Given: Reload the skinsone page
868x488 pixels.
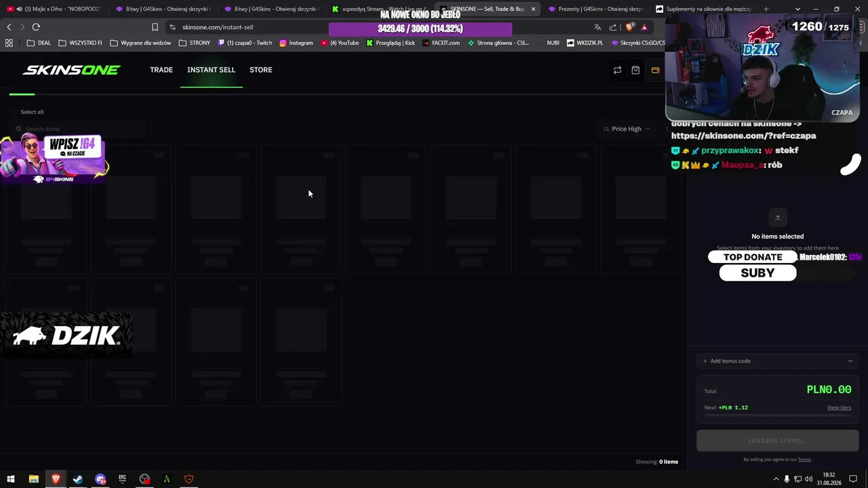Looking at the screenshot, I should tap(36, 27).
